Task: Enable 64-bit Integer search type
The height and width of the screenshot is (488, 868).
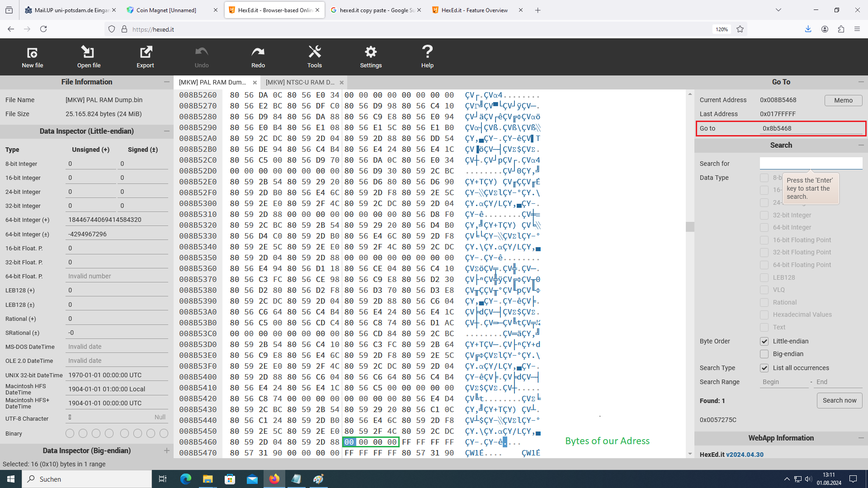Action: 764,227
